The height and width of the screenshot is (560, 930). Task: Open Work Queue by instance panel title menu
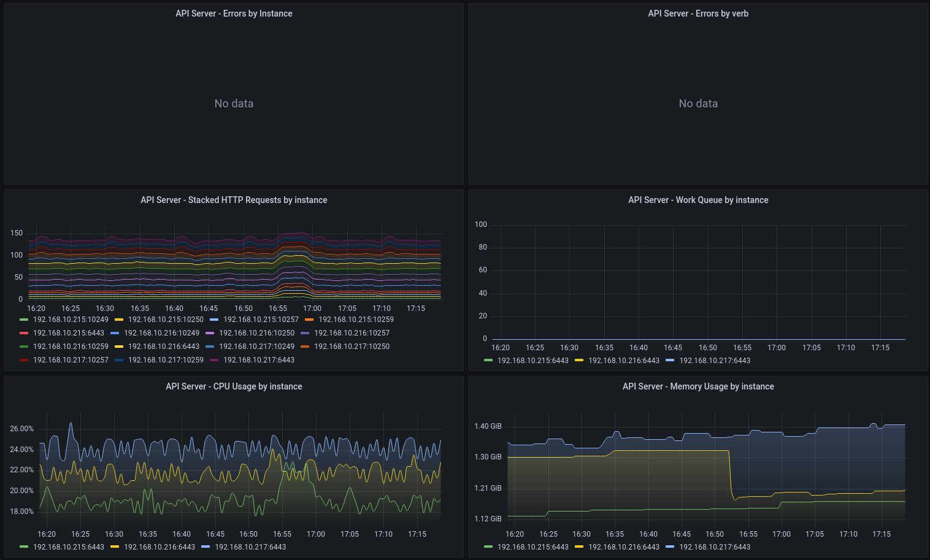[698, 200]
